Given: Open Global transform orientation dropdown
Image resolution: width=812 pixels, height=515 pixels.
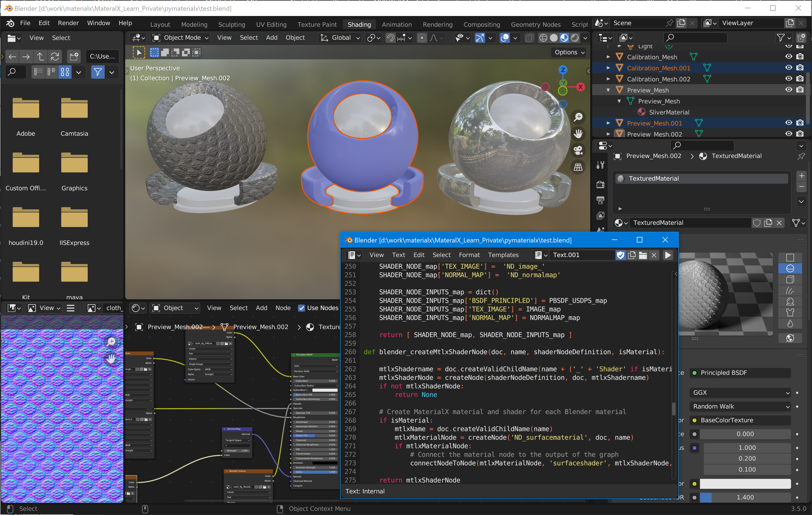Looking at the screenshot, I should (x=340, y=38).
